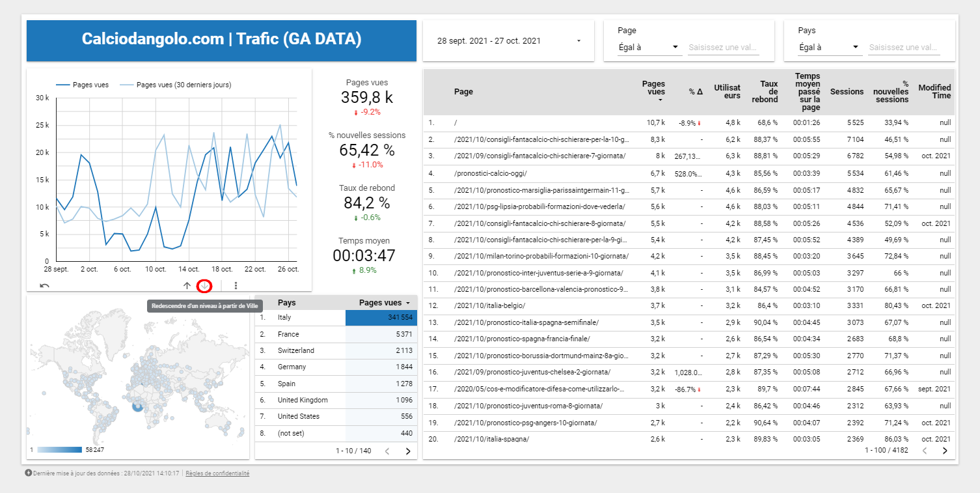The height and width of the screenshot is (493, 980).
Task: Click the Page filter value input field
Action: coord(723,47)
